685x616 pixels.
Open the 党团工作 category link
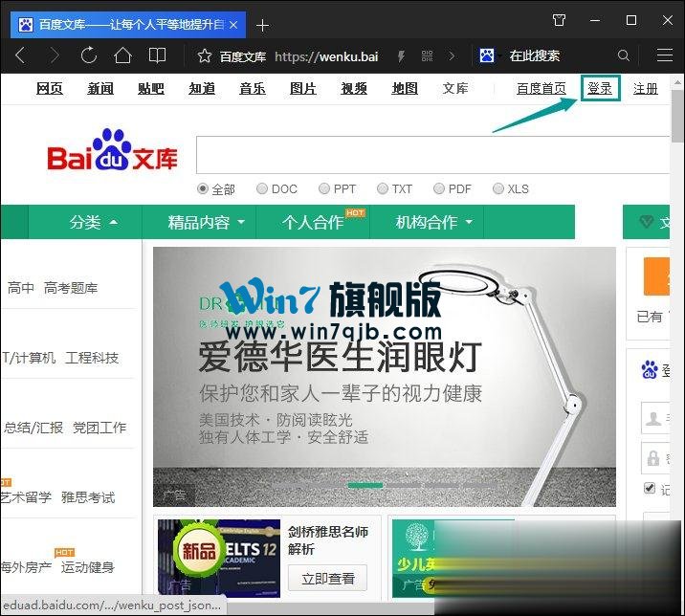[x=99, y=428]
